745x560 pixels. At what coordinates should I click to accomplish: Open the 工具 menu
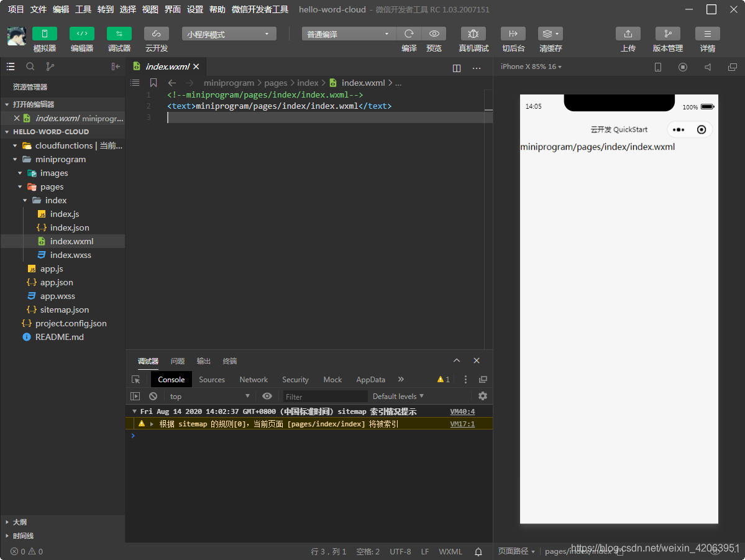[83, 9]
